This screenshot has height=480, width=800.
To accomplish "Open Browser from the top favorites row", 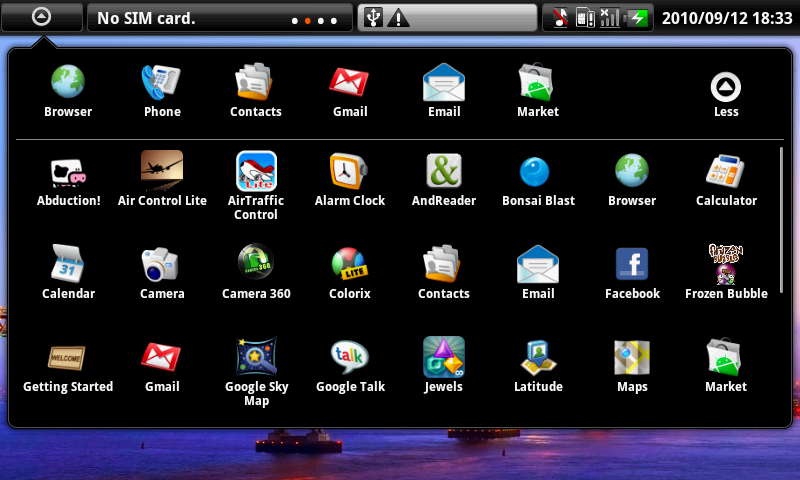I will [x=68, y=91].
